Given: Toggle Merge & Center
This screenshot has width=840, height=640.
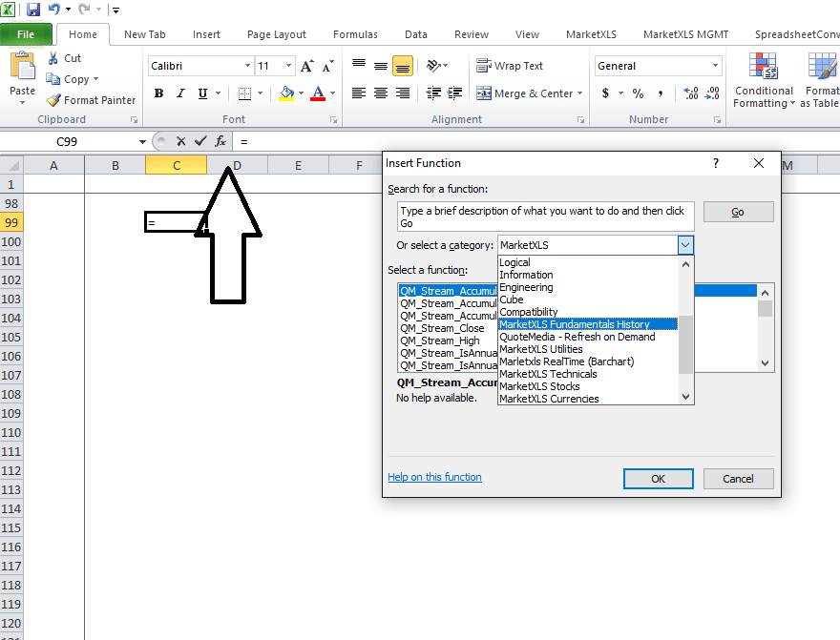Looking at the screenshot, I should click(525, 93).
